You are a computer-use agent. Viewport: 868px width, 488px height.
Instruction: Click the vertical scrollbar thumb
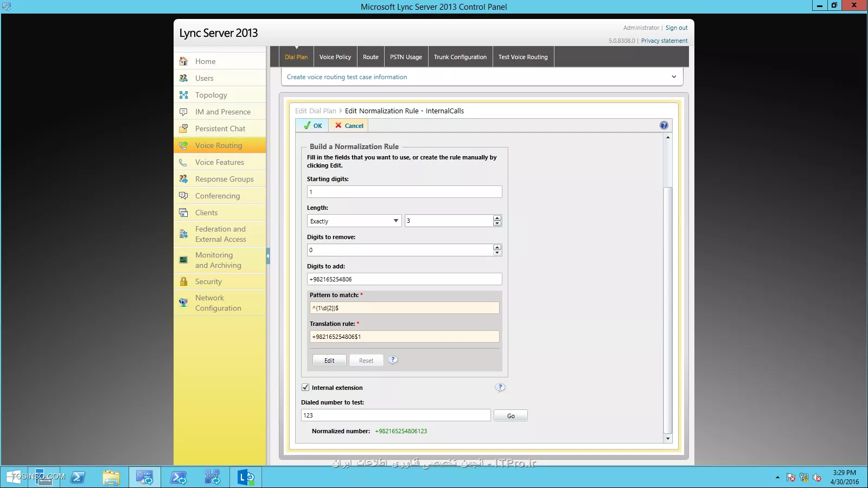pyautogui.click(x=668, y=309)
